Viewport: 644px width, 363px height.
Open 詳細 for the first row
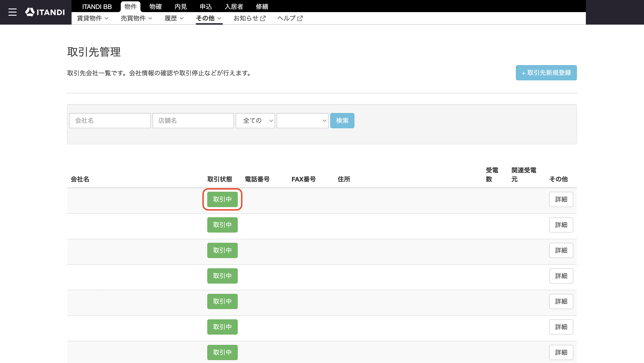point(561,199)
